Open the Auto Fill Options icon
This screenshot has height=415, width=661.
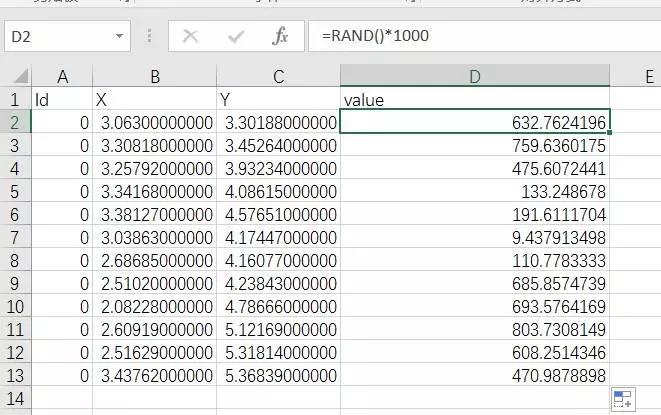click(623, 399)
